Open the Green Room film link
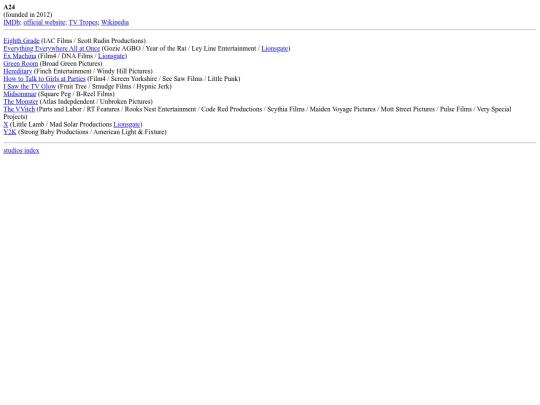 (x=21, y=64)
